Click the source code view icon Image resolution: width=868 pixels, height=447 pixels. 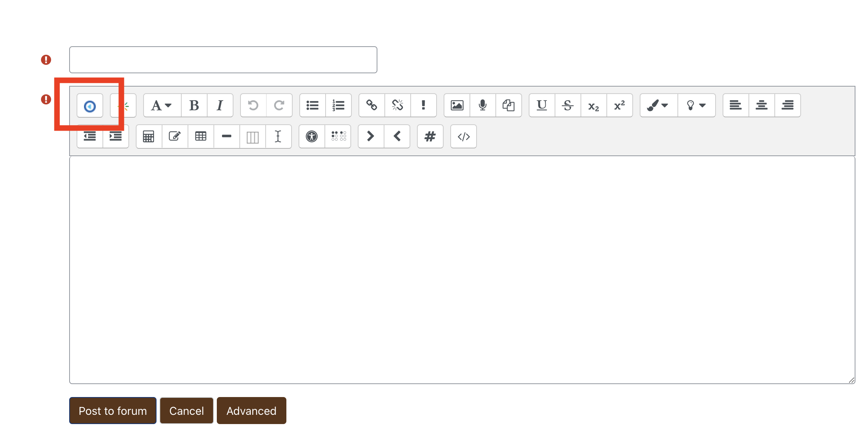coord(464,137)
